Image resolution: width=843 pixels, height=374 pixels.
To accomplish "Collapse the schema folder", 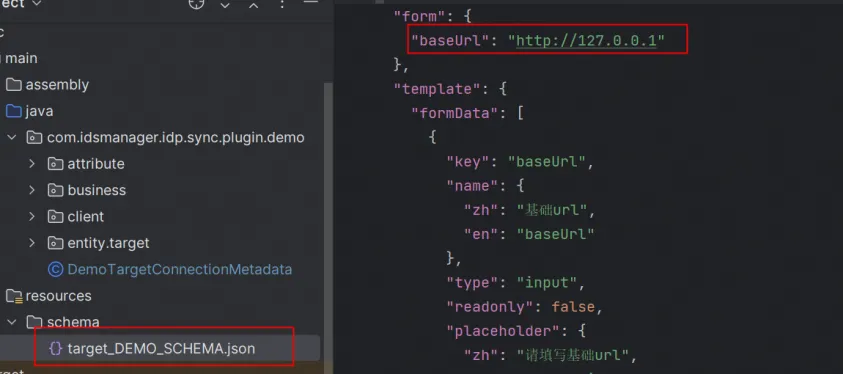I will click(11, 322).
